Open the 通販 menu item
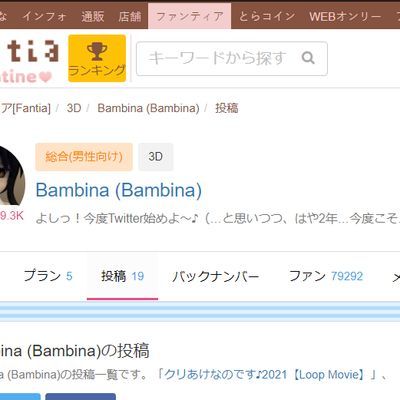The height and width of the screenshot is (400, 400). (x=93, y=16)
